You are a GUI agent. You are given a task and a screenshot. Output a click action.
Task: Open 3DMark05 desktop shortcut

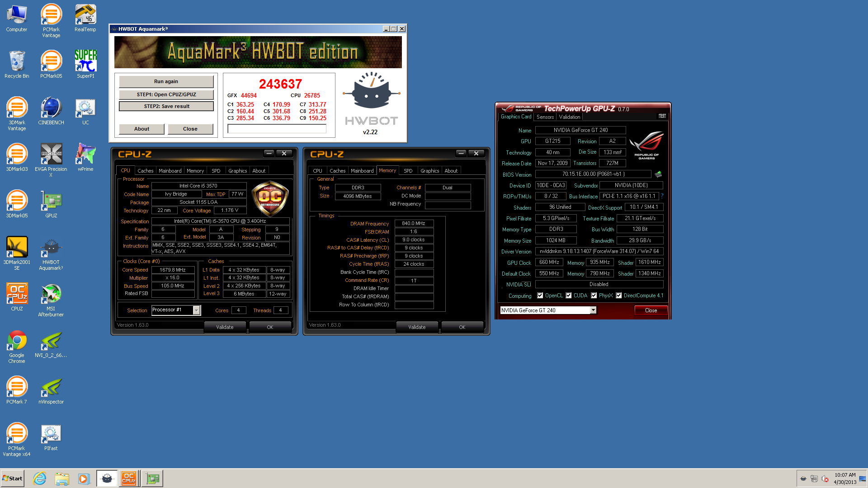pyautogui.click(x=17, y=204)
